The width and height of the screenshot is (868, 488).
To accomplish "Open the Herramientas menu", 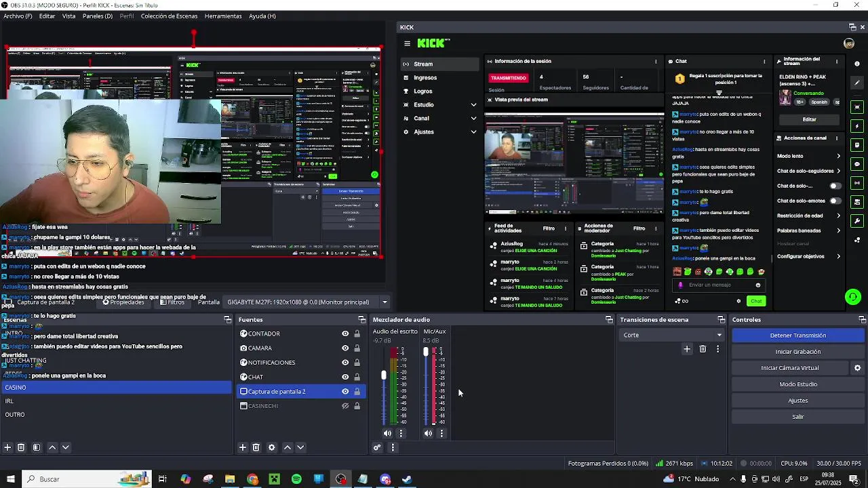I will tap(223, 16).
